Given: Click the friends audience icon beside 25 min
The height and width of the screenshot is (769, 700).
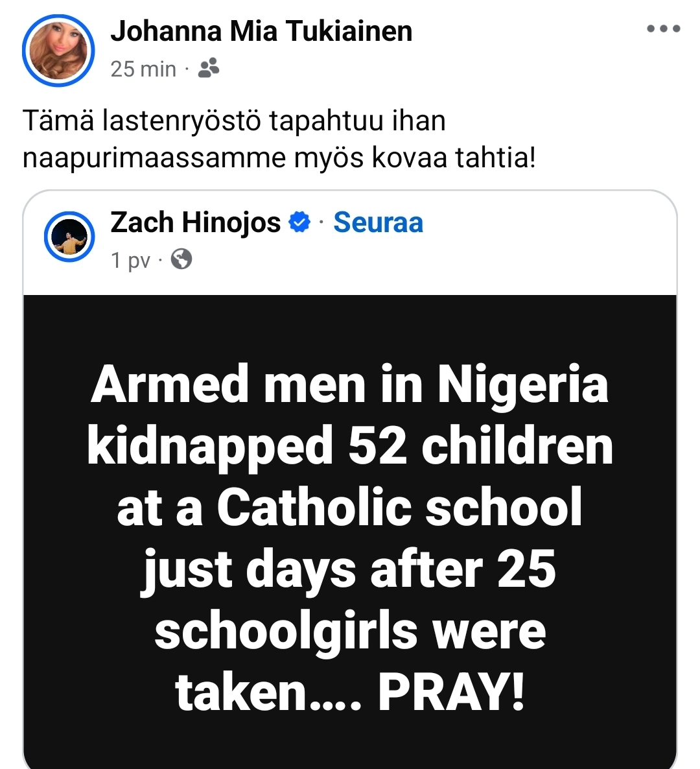Looking at the screenshot, I should tap(209, 68).
